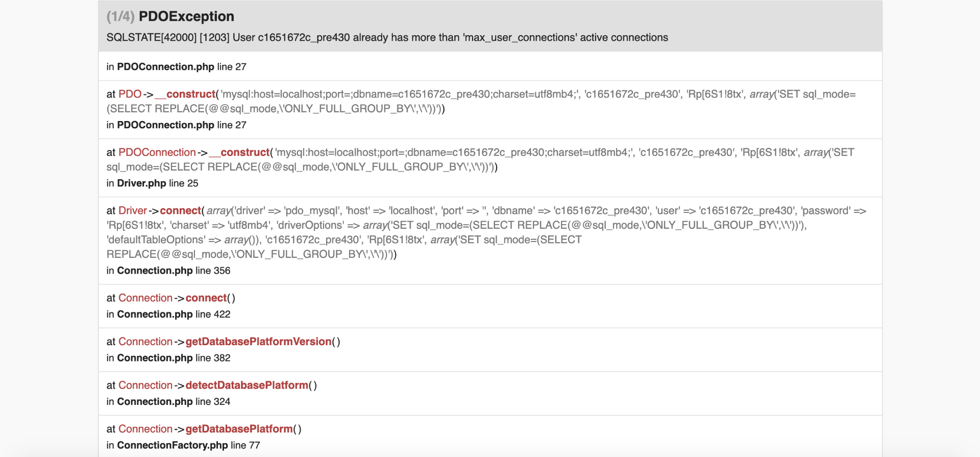Select the SQLSTATE max_user_connections error message

click(387, 38)
